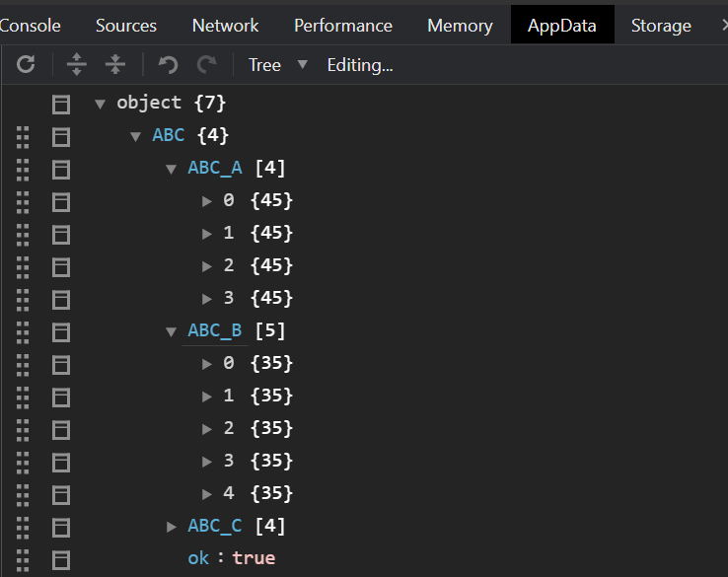Collapse the ABC_A array node
This screenshot has height=577, width=728.
(172, 169)
